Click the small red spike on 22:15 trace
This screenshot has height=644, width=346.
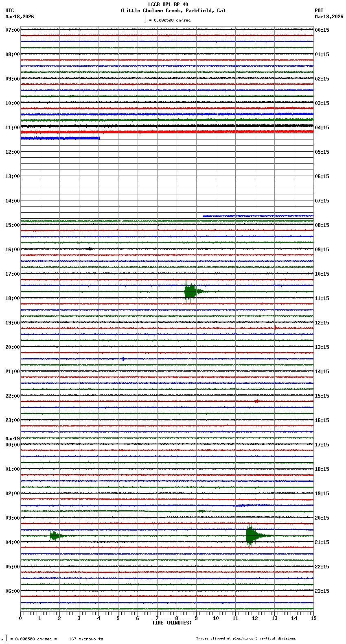(256, 401)
